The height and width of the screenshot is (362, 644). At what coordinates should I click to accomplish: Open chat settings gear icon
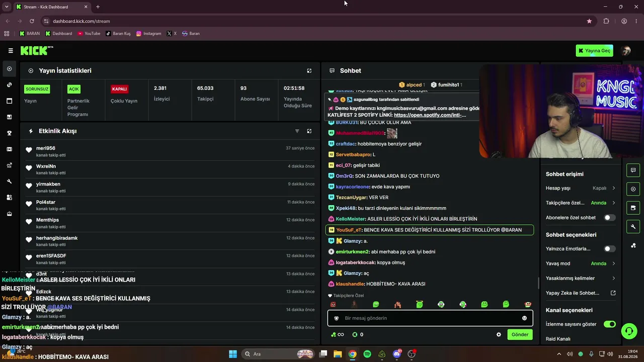click(499, 335)
